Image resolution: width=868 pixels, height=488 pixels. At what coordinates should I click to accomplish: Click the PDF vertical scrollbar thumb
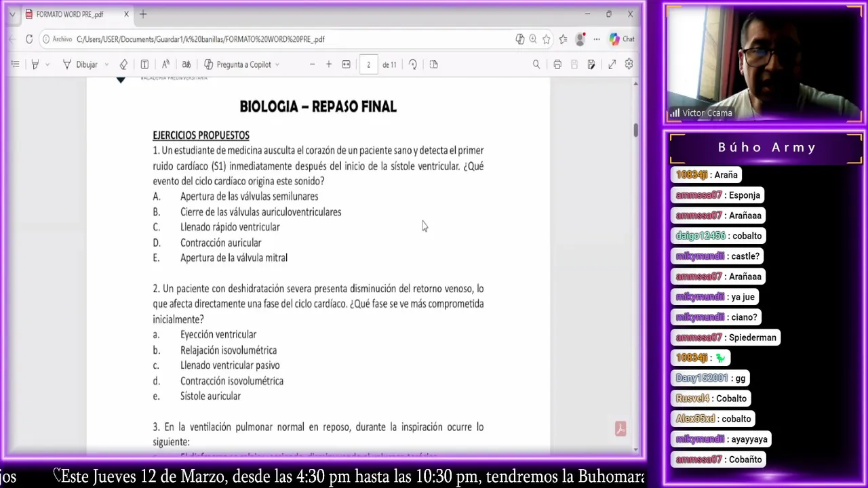pyautogui.click(x=635, y=129)
